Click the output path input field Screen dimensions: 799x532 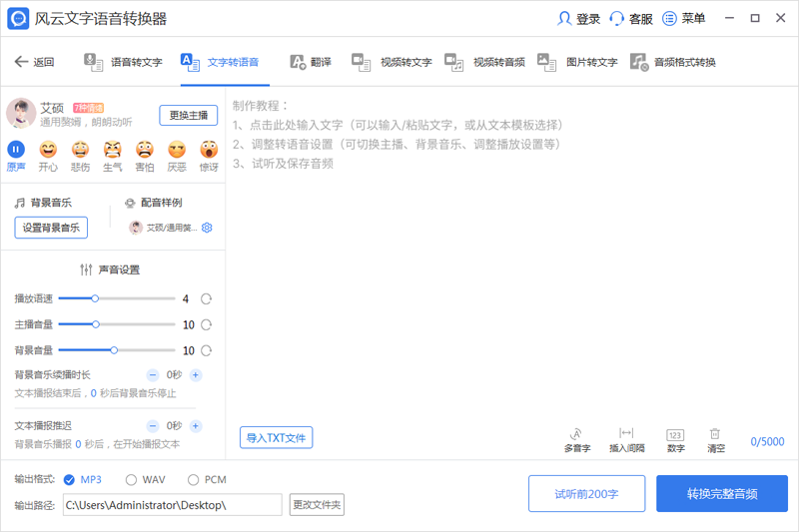coord(172,505)
